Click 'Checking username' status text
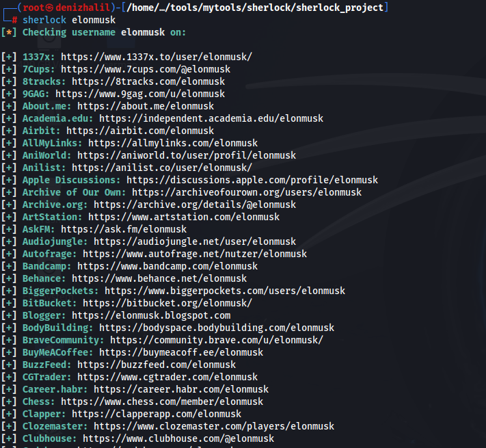The height and width of the screenshot is (448, 486). tap(69, 32)
